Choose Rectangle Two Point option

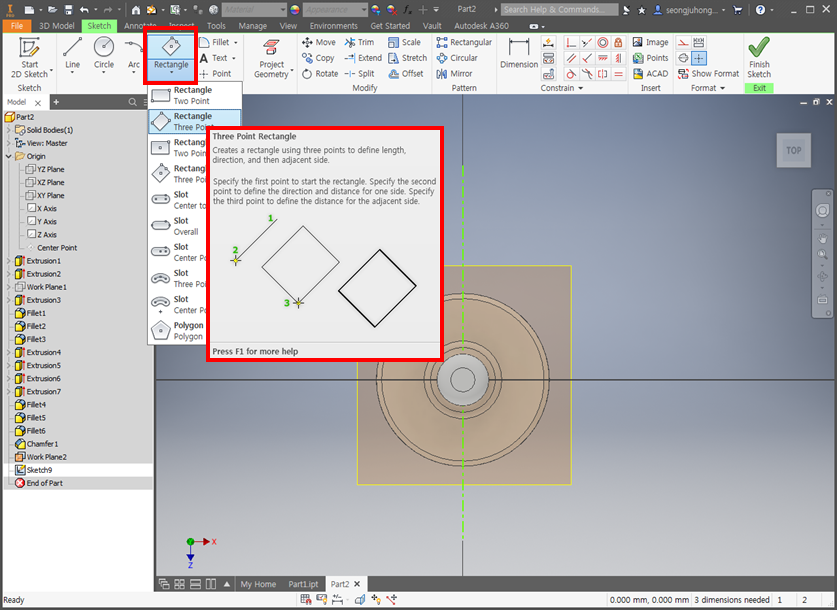coord(195,95)
